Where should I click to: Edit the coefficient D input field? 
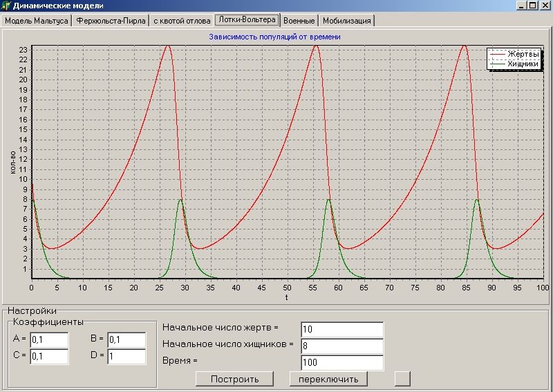(126, 356)
